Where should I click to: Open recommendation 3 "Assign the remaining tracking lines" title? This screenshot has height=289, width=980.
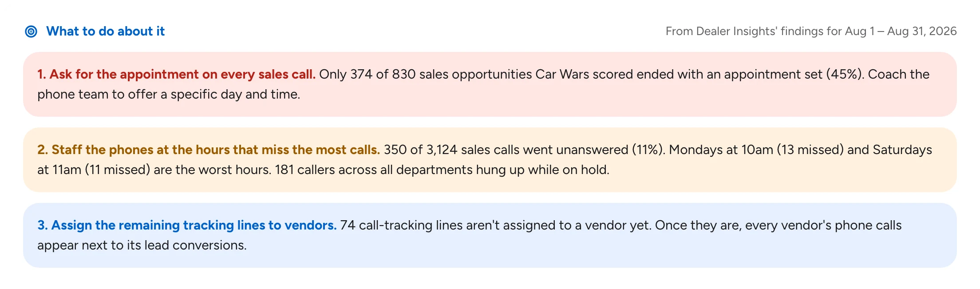pos(187,225)
